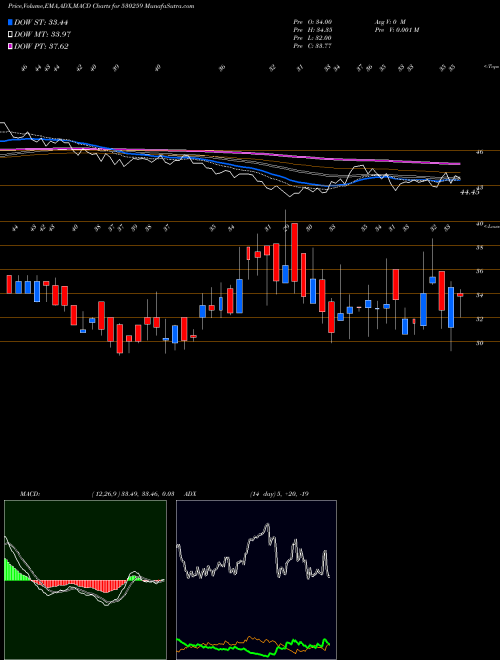Click the 30 price axis label

[479, 343]
